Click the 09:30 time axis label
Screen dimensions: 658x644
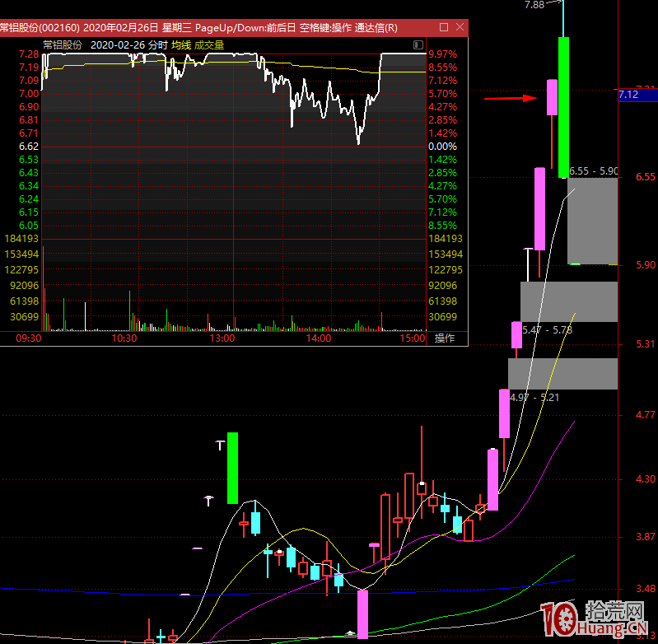click(x=29, y=338)
